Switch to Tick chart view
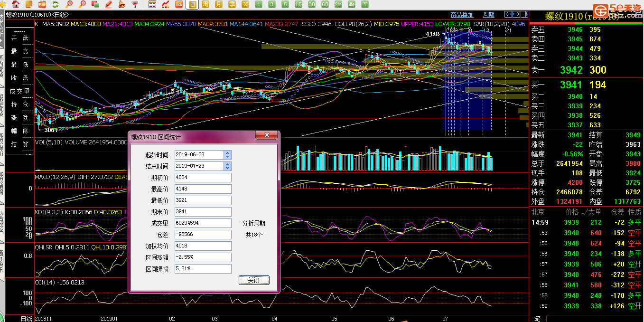The width and height of the screenshot is (644, 322). click(x=179, y=4)
